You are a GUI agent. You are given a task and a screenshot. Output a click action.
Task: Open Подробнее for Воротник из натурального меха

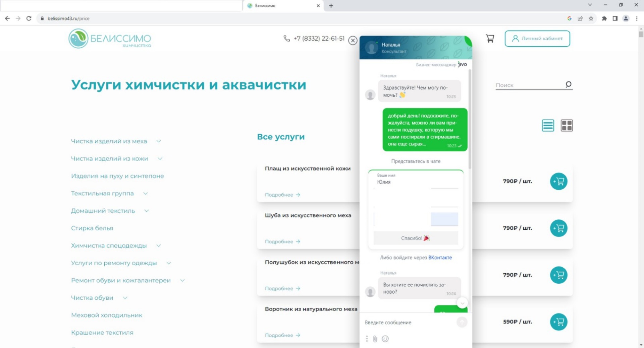(x=282, y=336)
